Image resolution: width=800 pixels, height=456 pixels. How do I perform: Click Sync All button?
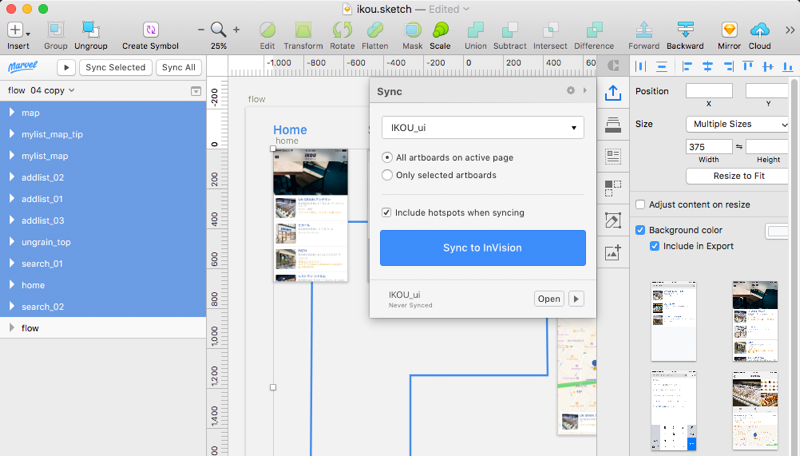coord(179,67)
